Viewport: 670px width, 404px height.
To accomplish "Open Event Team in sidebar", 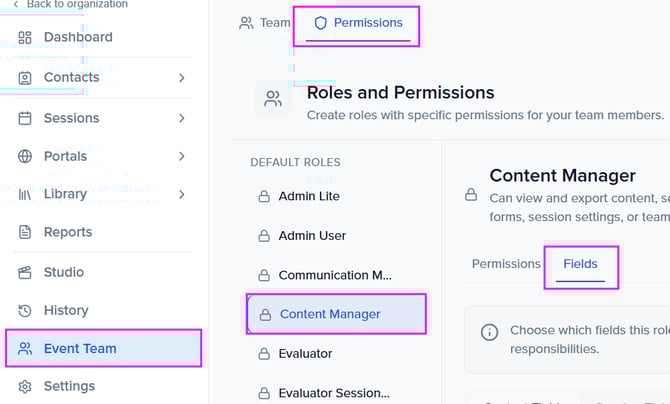I will (x=80, y=349).
